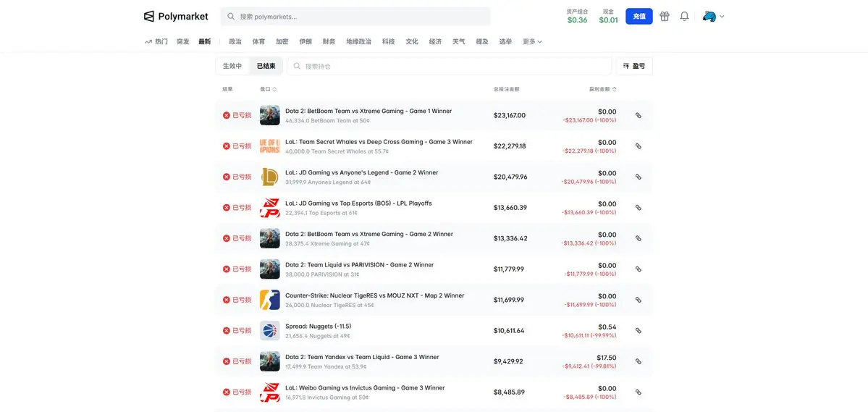Open the Dota 2 BetBoom Game 1 thumbnail
Viewport: 868px width, 412px height.
[x=269, y=115]
